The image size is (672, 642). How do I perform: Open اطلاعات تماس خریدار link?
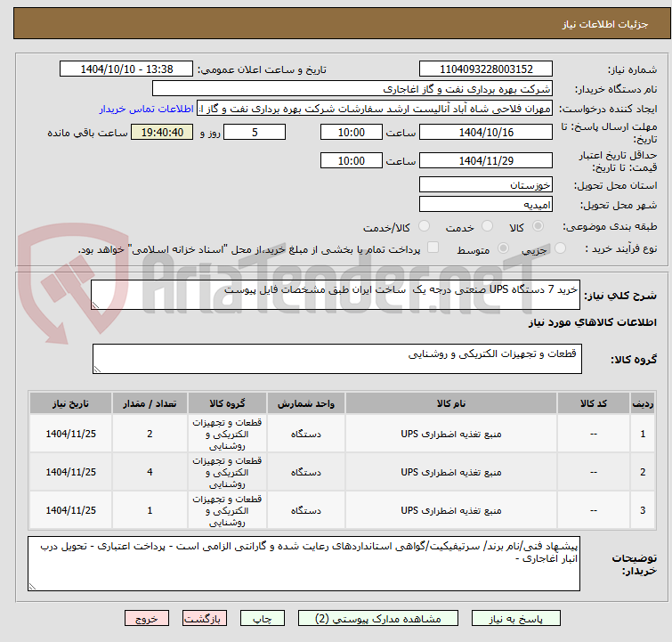coord(147,109)
